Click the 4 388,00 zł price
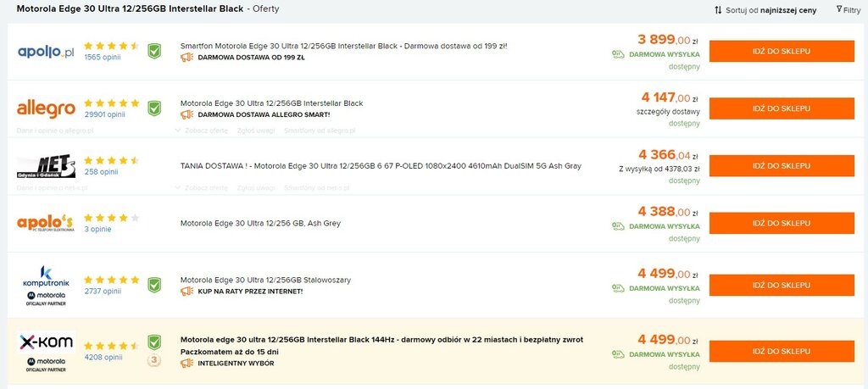The height and width of the screenshot is (389, 868). (x=668, y=211)
